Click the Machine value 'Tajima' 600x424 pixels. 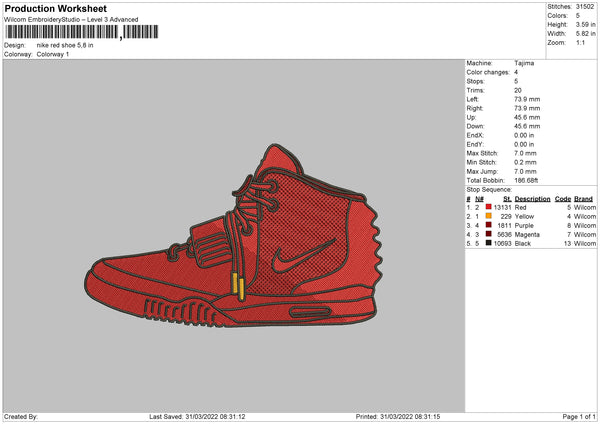(x=524, y=63)
